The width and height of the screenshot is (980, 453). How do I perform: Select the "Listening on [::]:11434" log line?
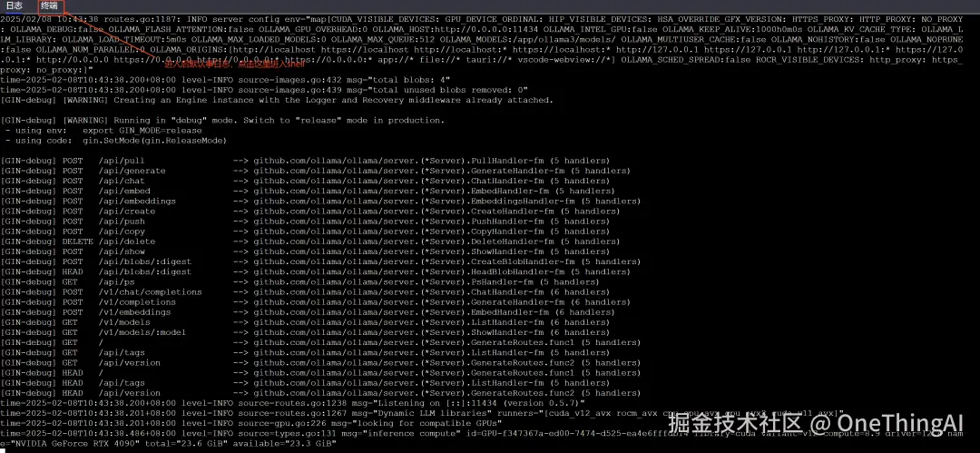[292, 403]
